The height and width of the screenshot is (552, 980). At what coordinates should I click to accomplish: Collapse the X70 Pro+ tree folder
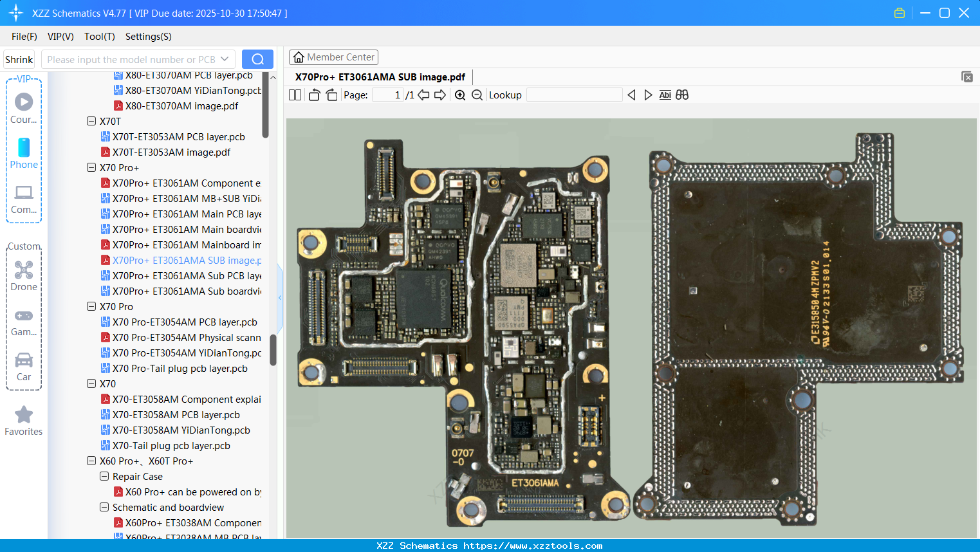[x=91, y=168]
